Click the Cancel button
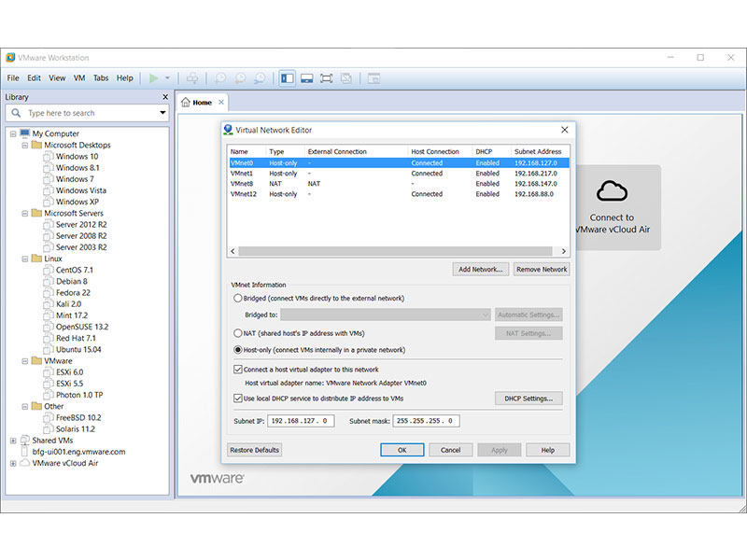The image size is (747, 560). point(451,450)
